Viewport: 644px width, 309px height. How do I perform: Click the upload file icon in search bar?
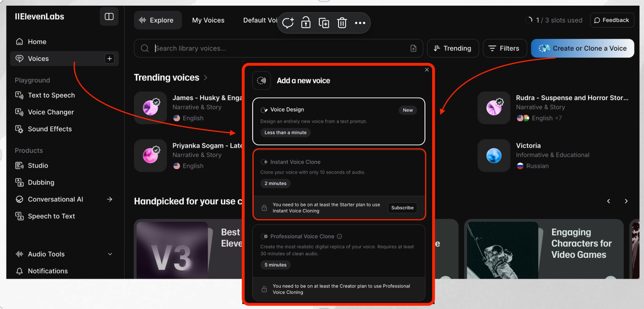414,48
